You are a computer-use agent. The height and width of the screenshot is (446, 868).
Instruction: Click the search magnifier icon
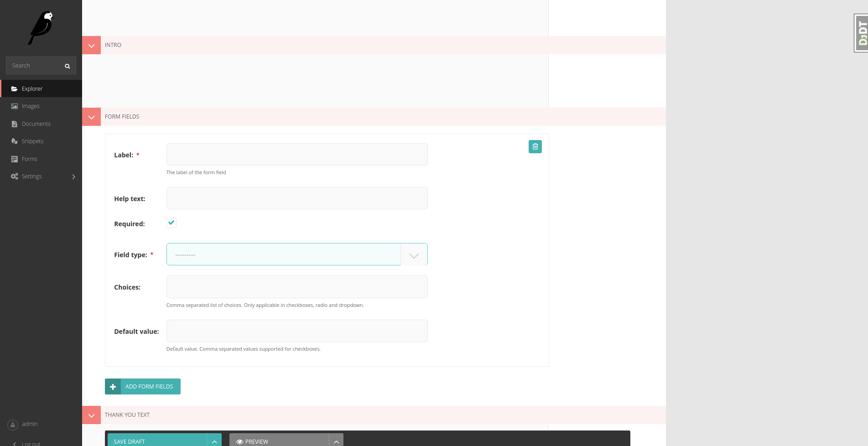(68, 66)
